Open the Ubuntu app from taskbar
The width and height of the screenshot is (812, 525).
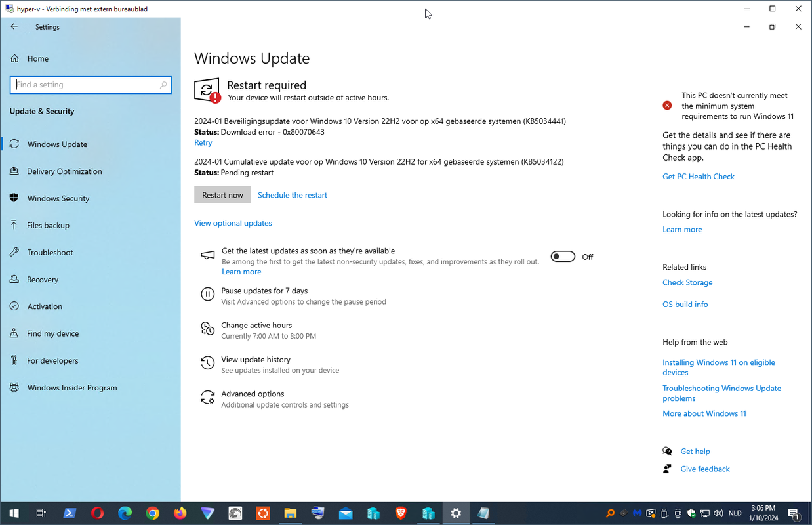point(263,513)
